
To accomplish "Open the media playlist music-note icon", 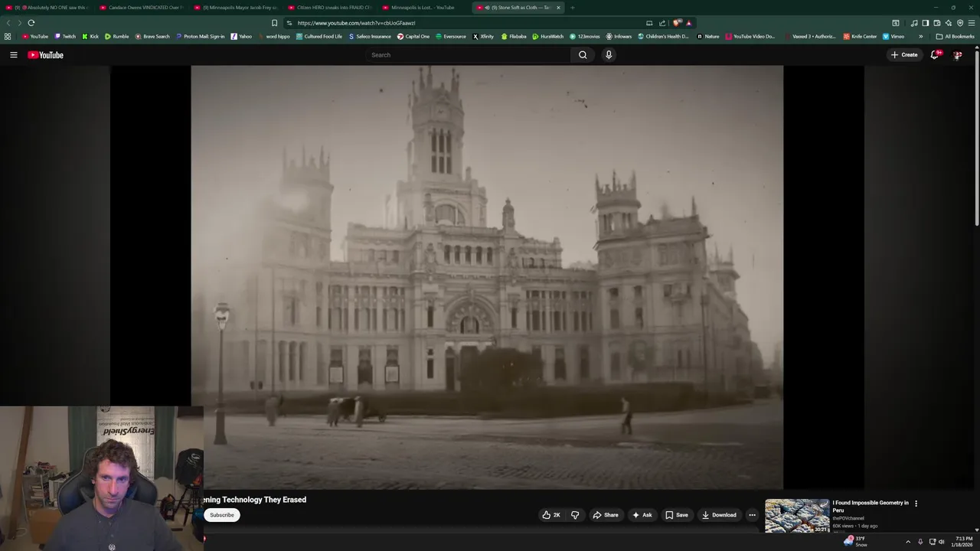I will [913, 23].
